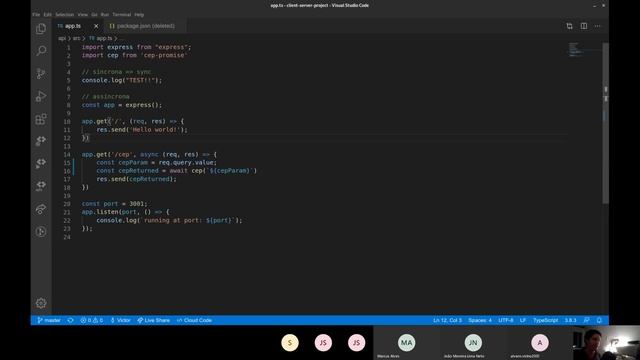Open the Source Control view
The width and height of the screenshot is (640, 360).
[x=41, y=73]
